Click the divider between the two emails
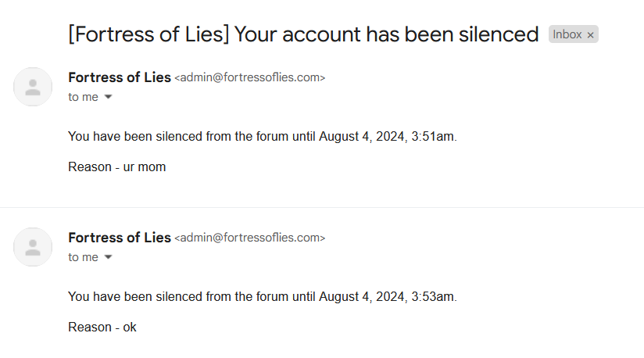Image resolution: width=644 pixels, height=358 pixels. pyautogui.click(x=322, y=207)
